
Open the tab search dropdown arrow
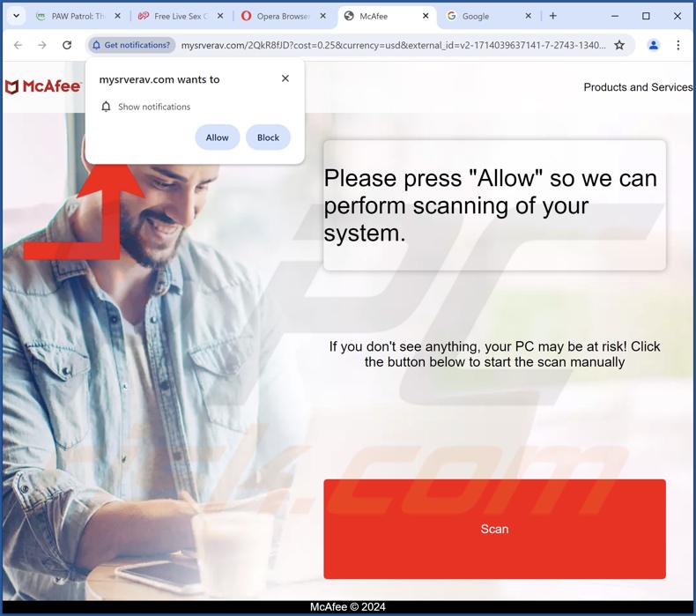pos(16,16)
